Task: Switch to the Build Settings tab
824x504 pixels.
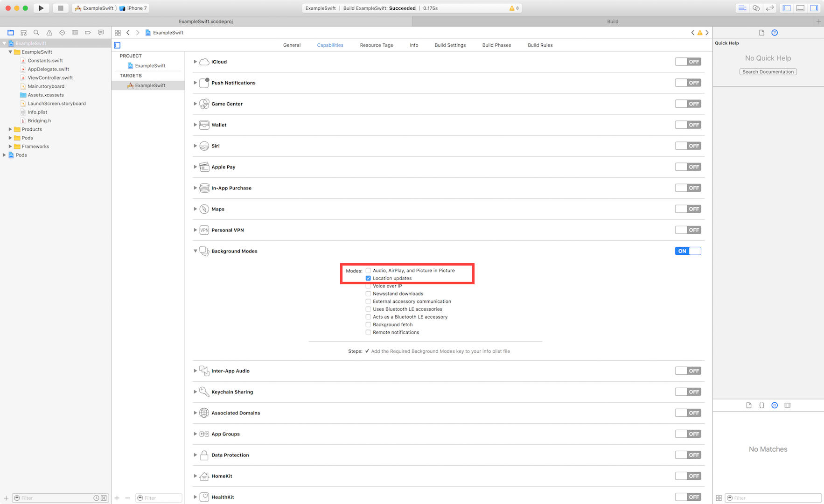Action: pos(450,45)
